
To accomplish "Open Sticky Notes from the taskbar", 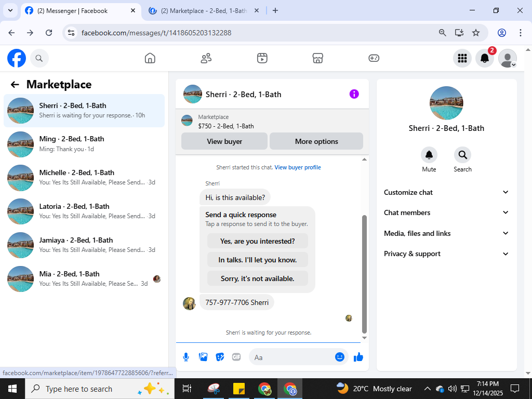I will click(x=240, y=389).
